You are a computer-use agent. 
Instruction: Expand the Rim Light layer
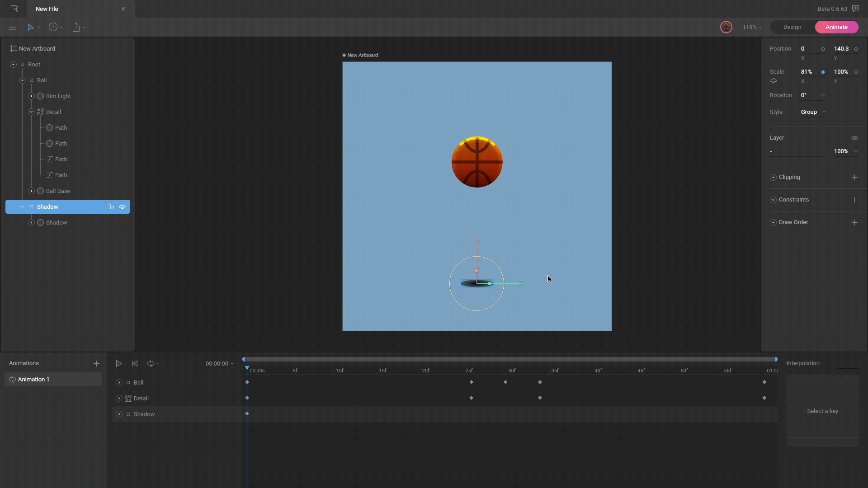(x=31, y=96)
